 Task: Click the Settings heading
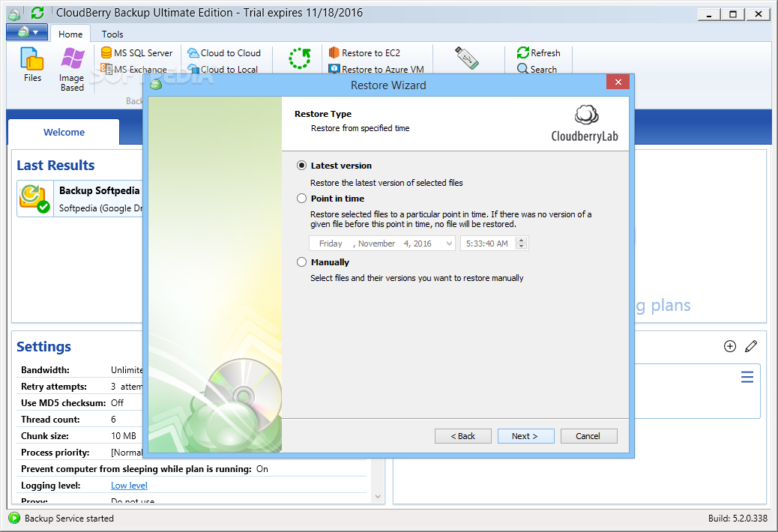pos(43,347)
